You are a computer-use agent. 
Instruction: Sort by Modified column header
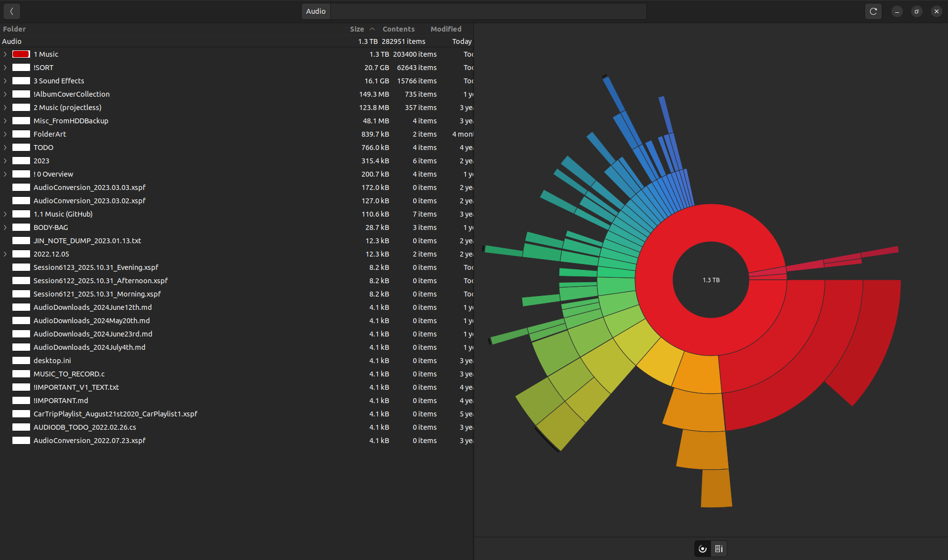[445, 29]
